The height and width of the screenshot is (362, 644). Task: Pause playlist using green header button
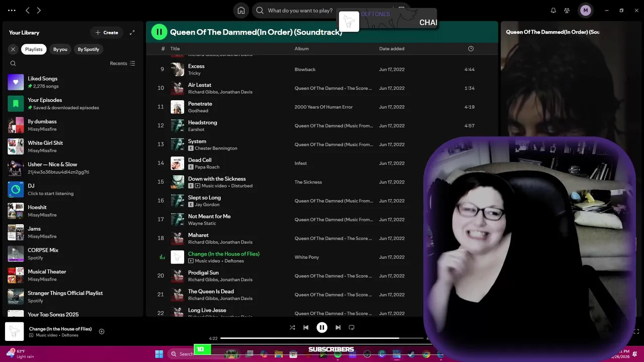159,32
